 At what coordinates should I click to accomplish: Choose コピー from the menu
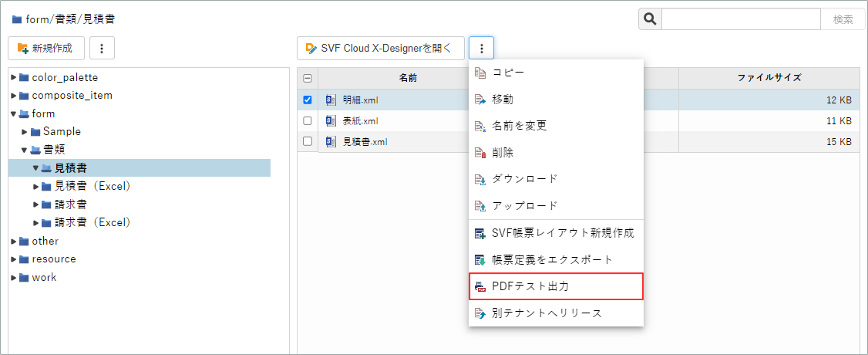click(x=556, y=73)
